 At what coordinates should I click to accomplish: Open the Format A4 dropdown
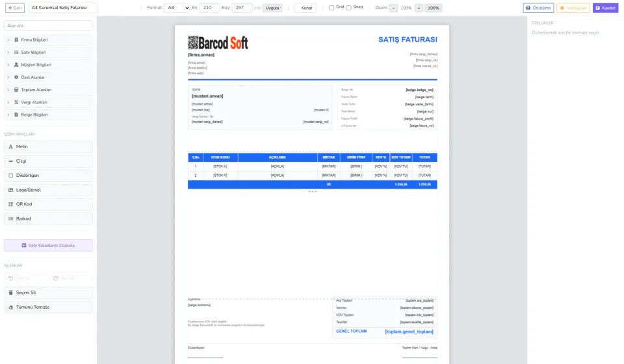177,8
